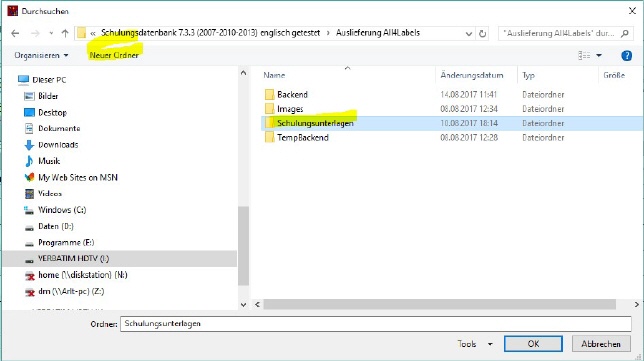Open the Musik folder
644x361 pixels.
point(49,161)
